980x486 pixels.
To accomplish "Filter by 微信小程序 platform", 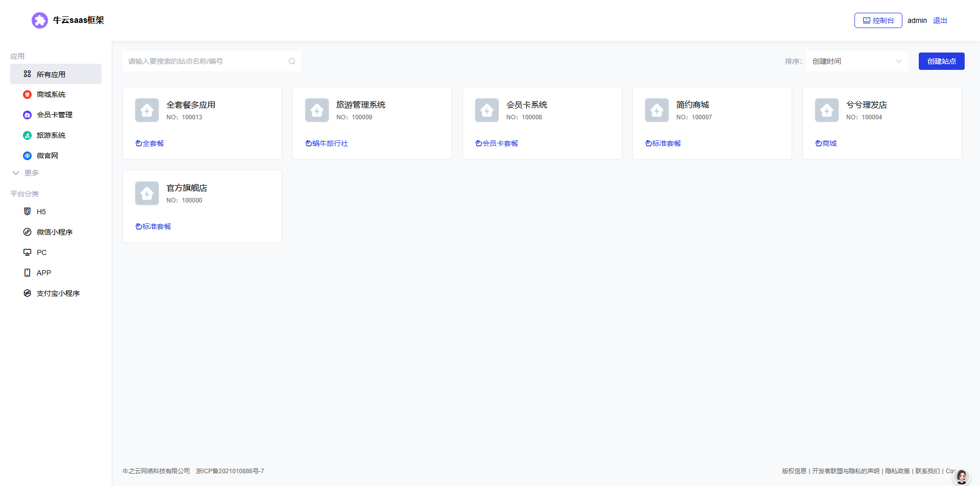I will click(x=56, y=232).
